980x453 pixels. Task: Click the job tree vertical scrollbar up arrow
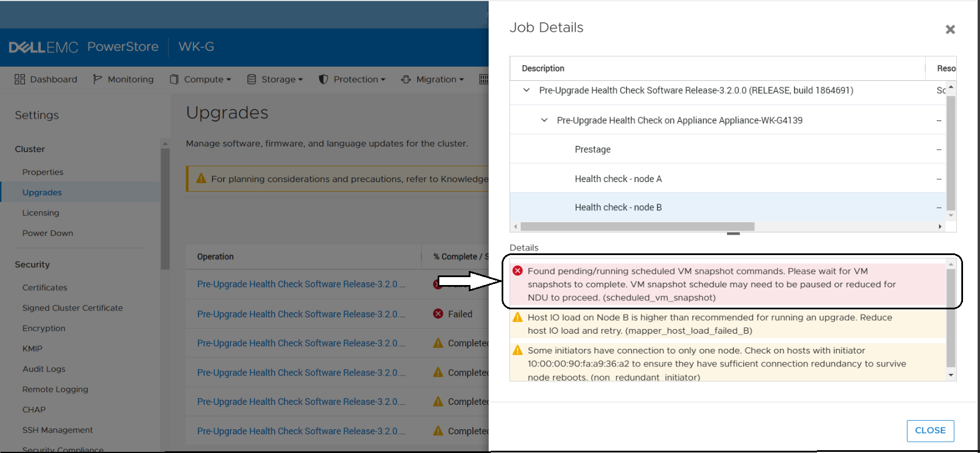[951, 87]
